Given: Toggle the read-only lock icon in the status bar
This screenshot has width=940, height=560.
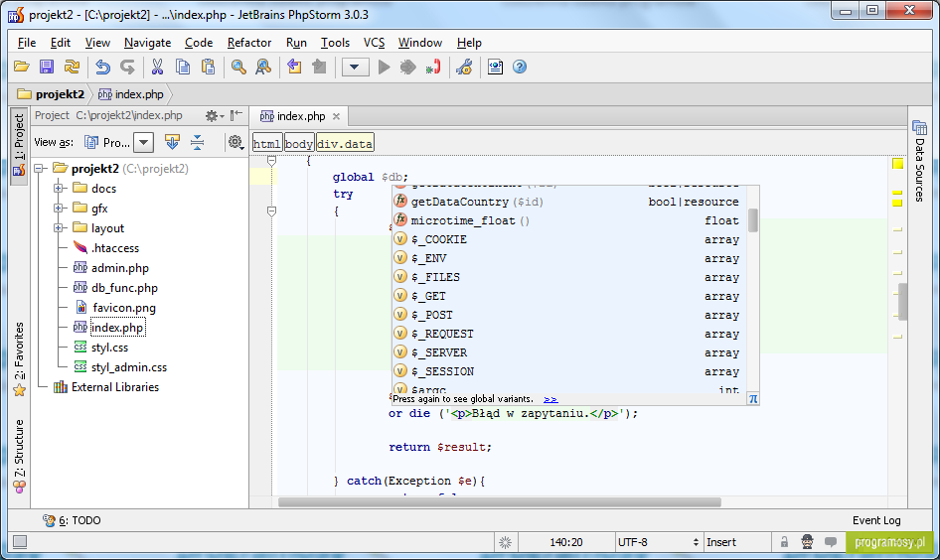Looking at the screenshot, I should pos(784,542).
